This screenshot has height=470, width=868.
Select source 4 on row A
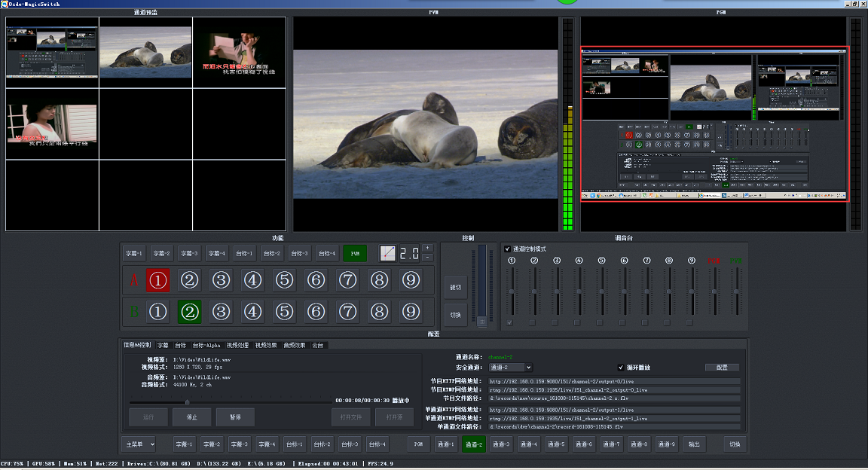(252, 280)
